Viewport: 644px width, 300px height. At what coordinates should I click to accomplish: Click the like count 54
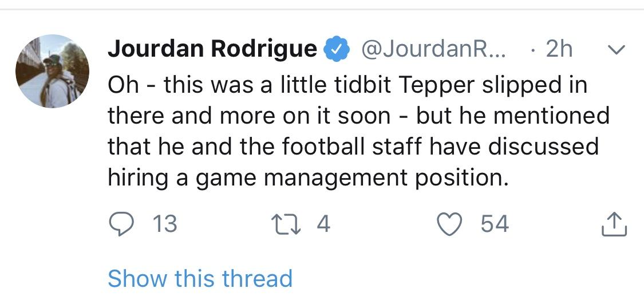point(495,225)
